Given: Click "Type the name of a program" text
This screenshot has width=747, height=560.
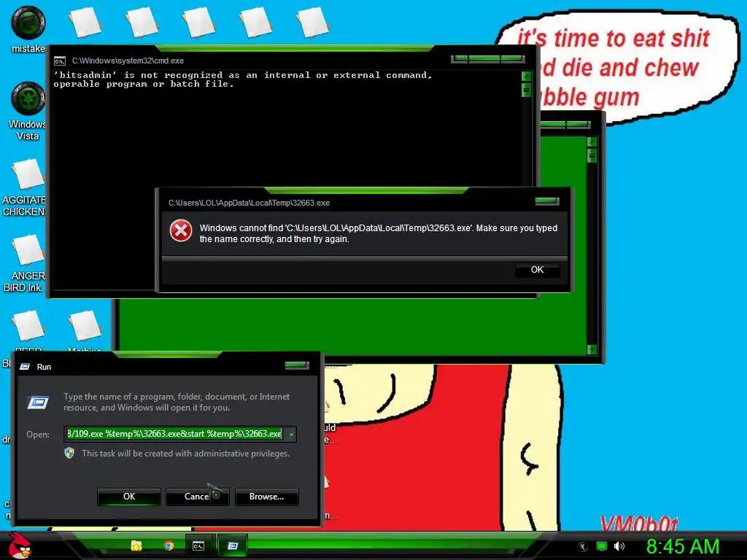Looking at the screenshot, I should click(177, 402).
